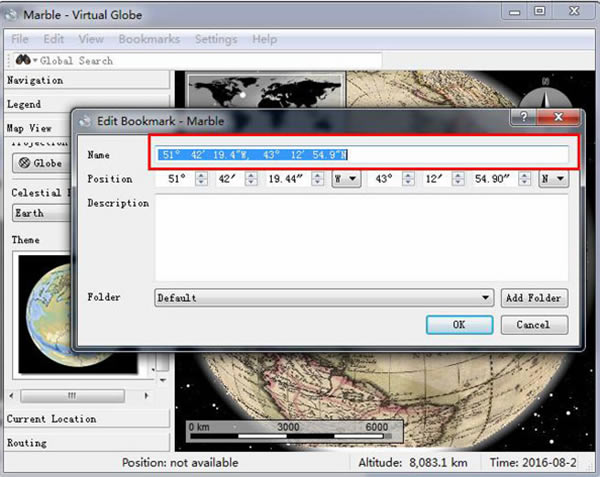Click the Add Folder button
The height and width of the screenshot is (477, 600).
[x=534, y=298]
